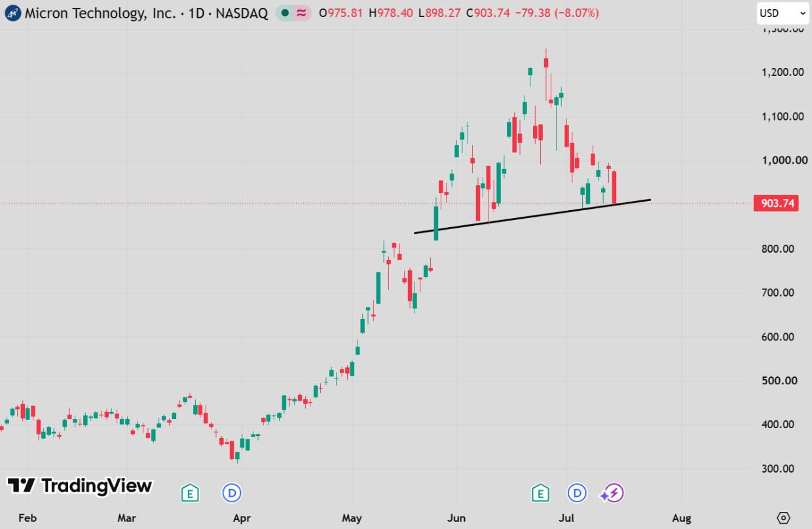Click the May label on time axis
This screenshot has height=529, width=812.
pyautogui.click(x=352, y=518)
